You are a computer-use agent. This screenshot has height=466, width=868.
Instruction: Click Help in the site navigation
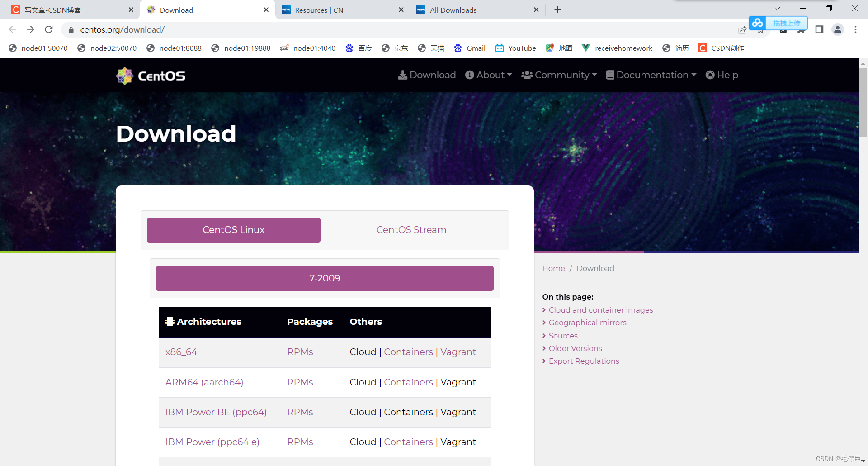point(722,75)
